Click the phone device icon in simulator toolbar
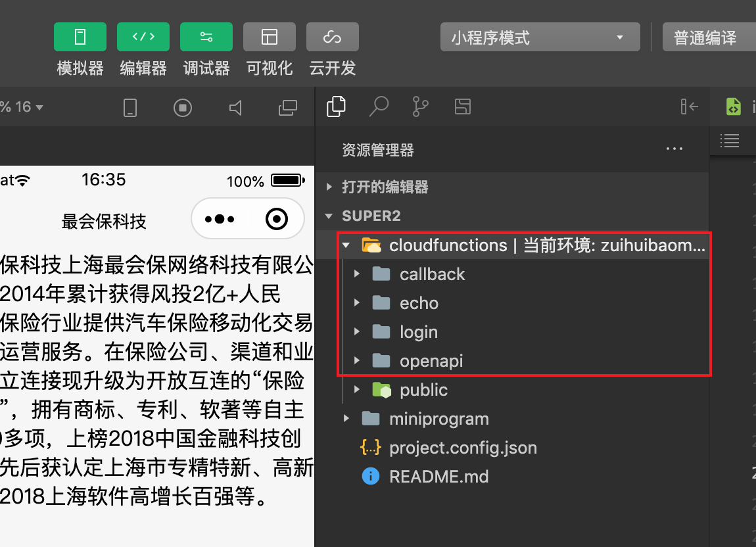Viewport: 756px width, 547px height. point(130,108)
